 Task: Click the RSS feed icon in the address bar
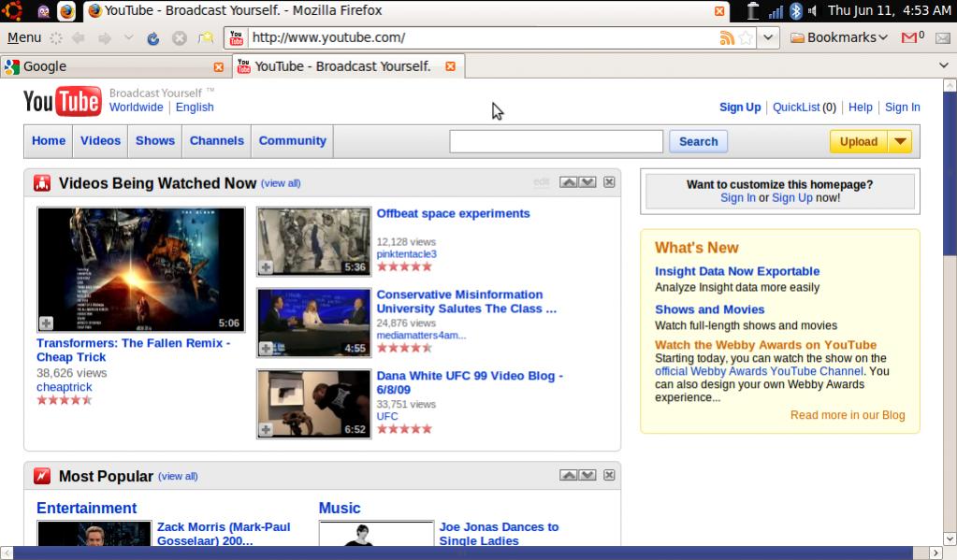(726, 37)
